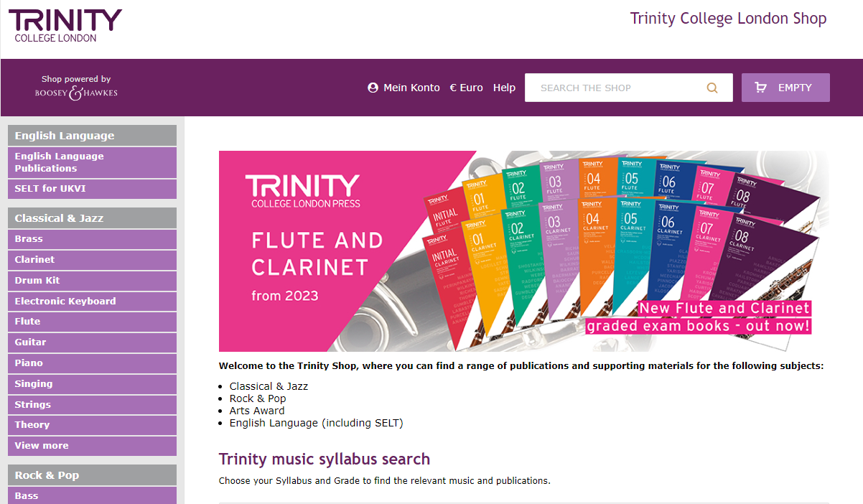Viewport: 863px width, 504px height.
Task: Click 'English Language (including SELT)' list item
Action: 317,423
